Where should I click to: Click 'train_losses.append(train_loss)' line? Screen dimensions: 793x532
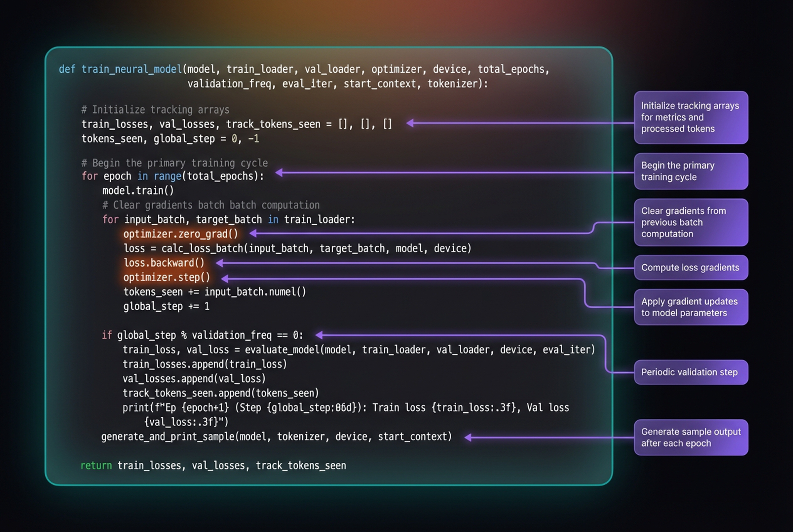coord(205,364)
